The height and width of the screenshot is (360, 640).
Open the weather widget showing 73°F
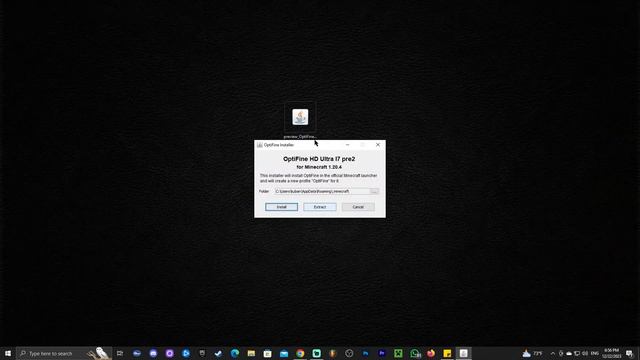(533, 353)
